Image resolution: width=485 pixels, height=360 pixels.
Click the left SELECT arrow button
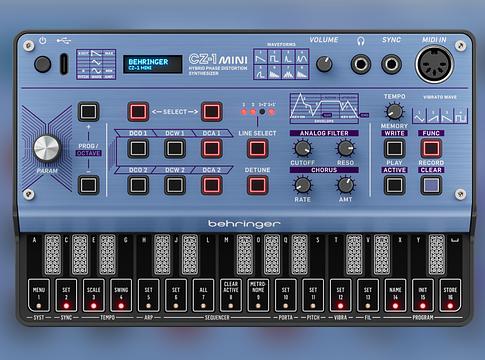point(138,111)
